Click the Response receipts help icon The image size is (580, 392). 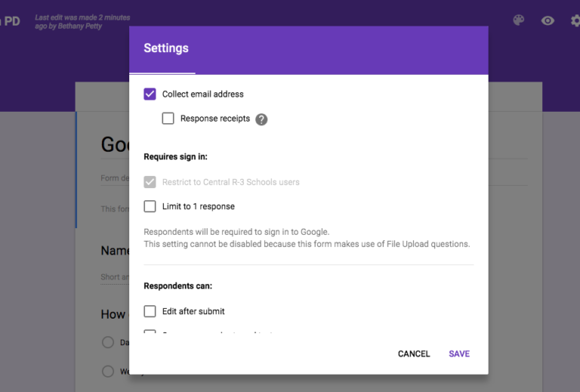click(x=261, y=119)
